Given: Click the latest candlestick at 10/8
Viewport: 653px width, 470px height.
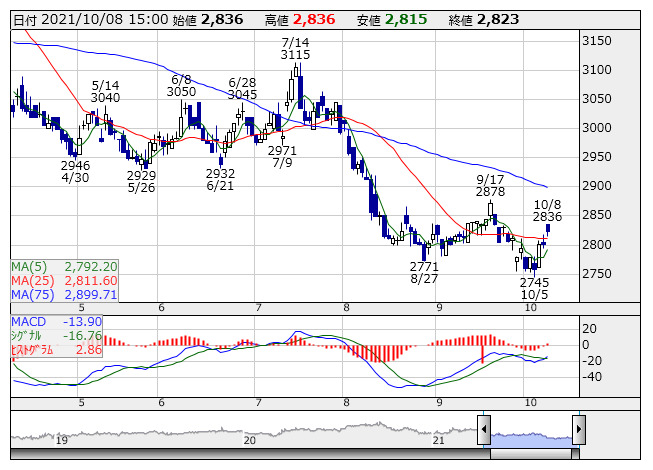Looking at the screenshot, I should [x=548, y=229].
